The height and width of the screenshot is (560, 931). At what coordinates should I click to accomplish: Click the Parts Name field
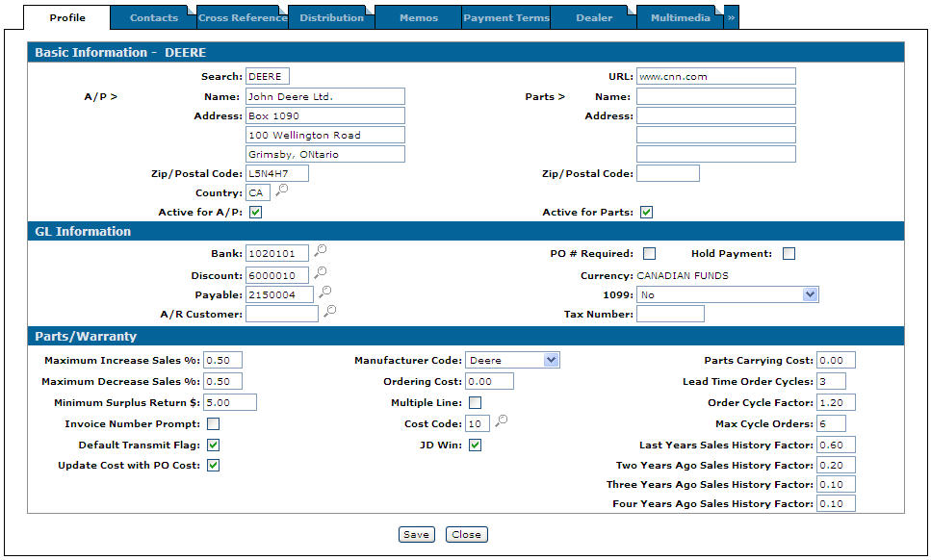[x=716, y=96]
